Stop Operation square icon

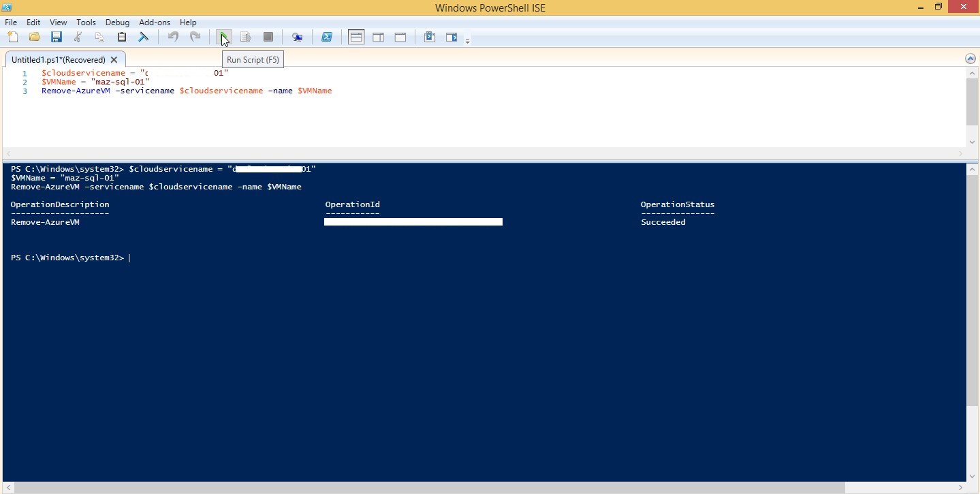point(268,37)
